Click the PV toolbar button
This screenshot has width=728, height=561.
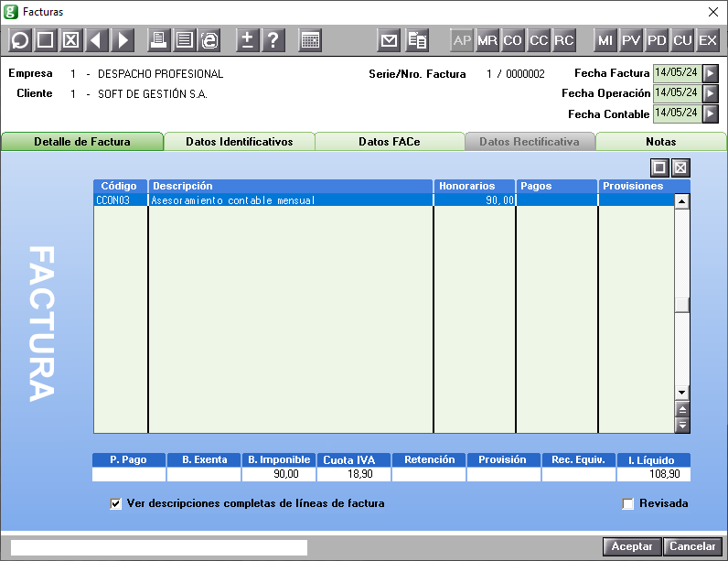click(631, 40)
